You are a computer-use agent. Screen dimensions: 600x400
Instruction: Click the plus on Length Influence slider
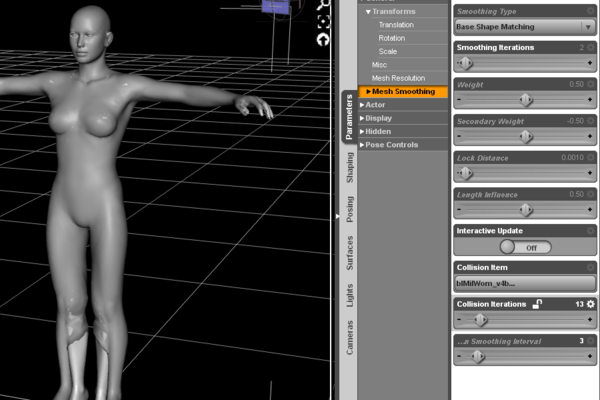pos(590,210)
